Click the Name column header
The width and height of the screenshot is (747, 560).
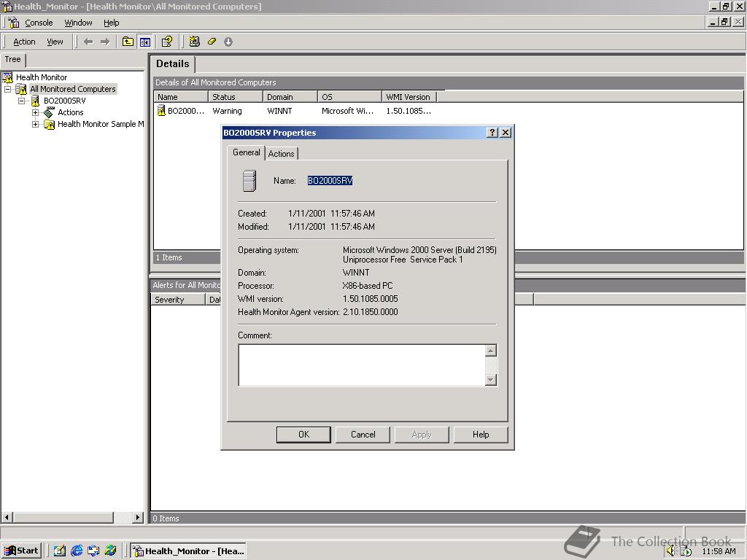[181, 97]
